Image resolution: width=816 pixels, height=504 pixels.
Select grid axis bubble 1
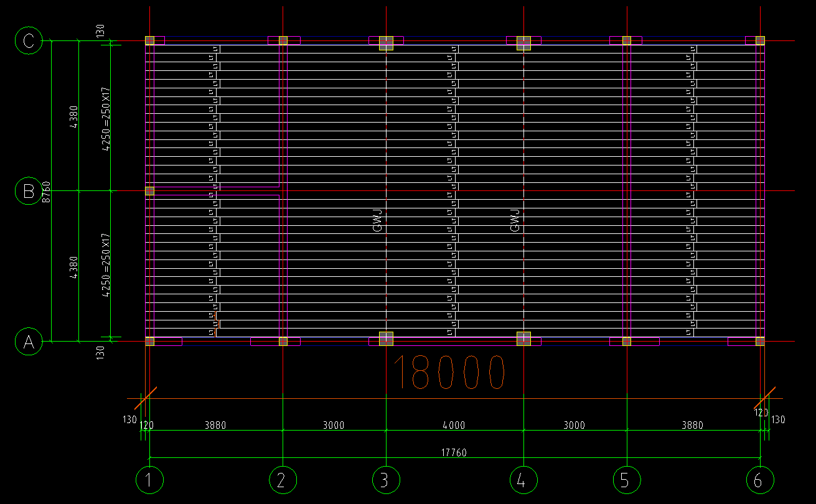[x=149, y=480]
